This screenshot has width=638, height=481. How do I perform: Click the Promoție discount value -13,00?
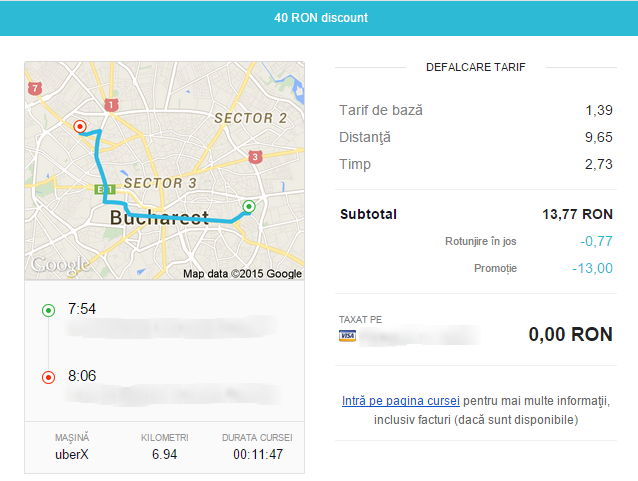(x=591, y=268)
